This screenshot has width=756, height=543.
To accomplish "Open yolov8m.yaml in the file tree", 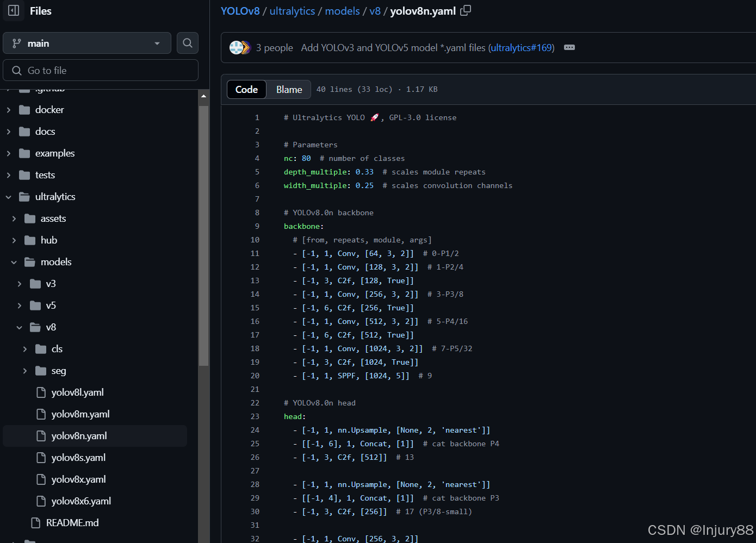I will 80,414.
